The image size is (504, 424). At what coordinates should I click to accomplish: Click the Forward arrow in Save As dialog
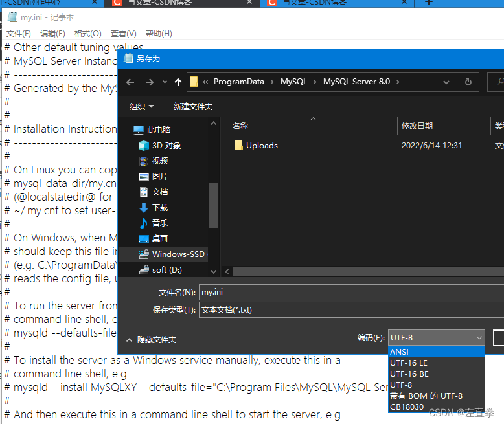(x=150, y=82)
